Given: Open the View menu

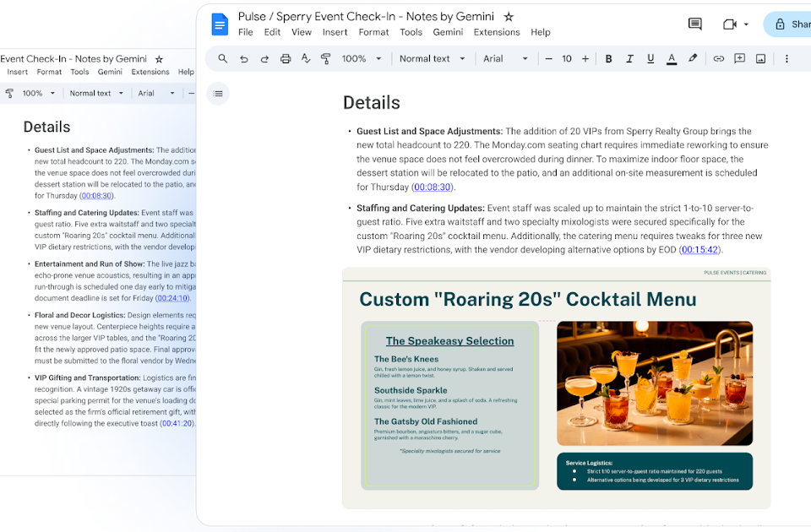Looking at the screenshot, I should click(x=301, y=32).
